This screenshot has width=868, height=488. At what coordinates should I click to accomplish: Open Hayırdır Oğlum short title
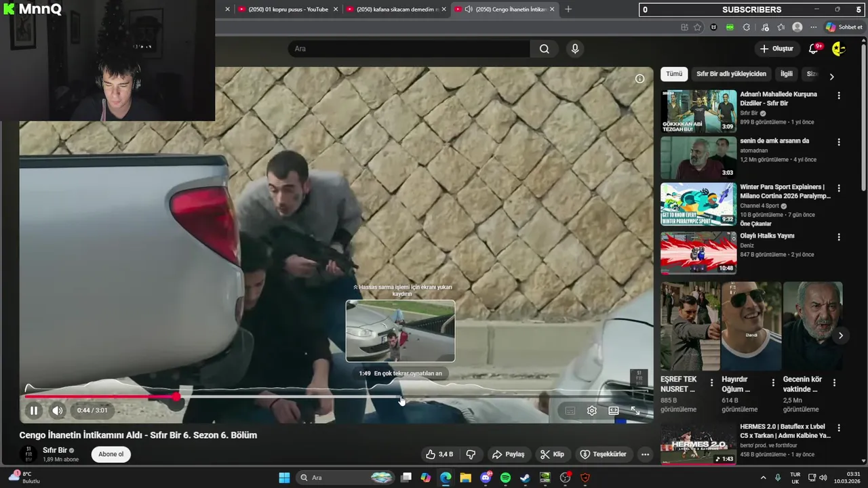click(x=736, y=384)
